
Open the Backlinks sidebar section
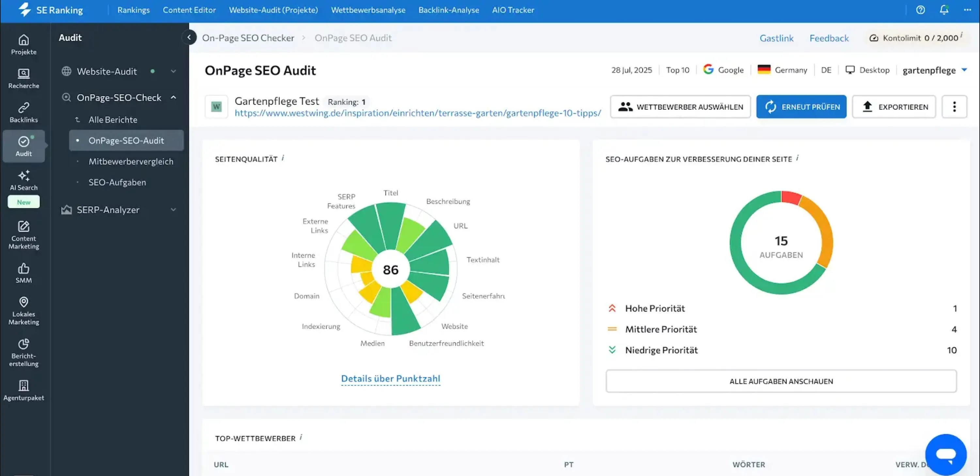(x=24, y=113)
